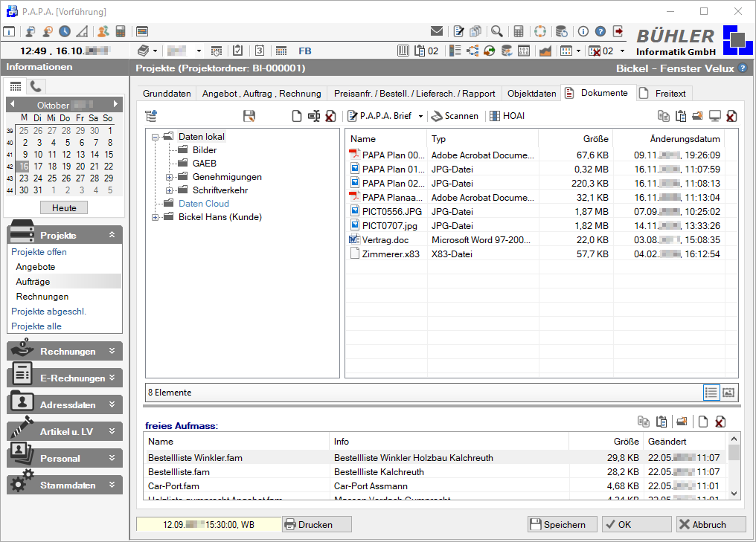This screenshot has height=542, width=756.
Task: Click the blue clock icon in top toolbar
Action: coord(65,31)
